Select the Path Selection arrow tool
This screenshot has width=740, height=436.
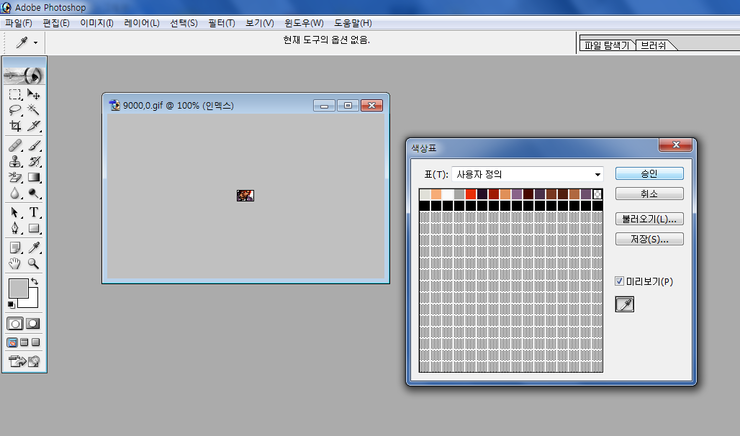coord(15,212)
